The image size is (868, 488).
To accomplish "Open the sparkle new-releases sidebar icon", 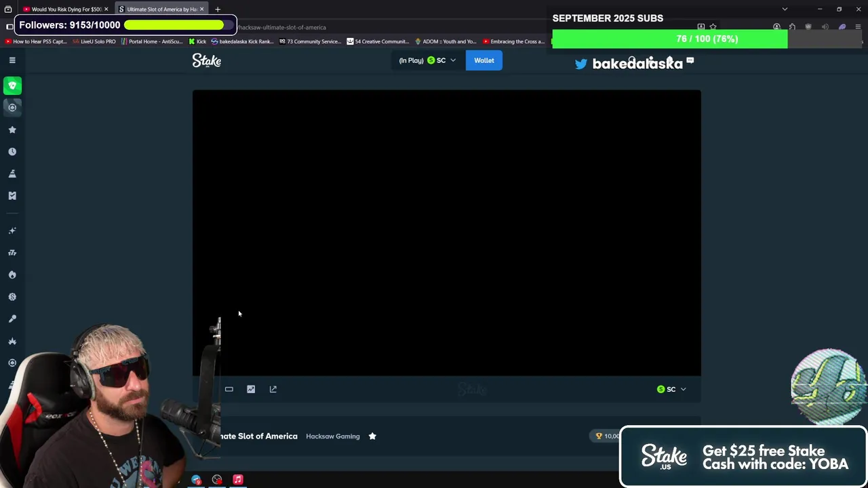I will (x=12, y=231).
